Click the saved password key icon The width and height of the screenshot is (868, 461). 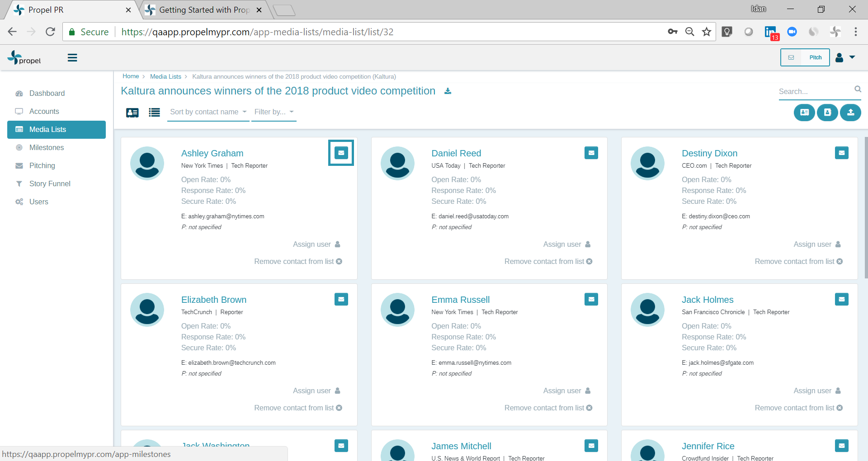click(672, 32)
